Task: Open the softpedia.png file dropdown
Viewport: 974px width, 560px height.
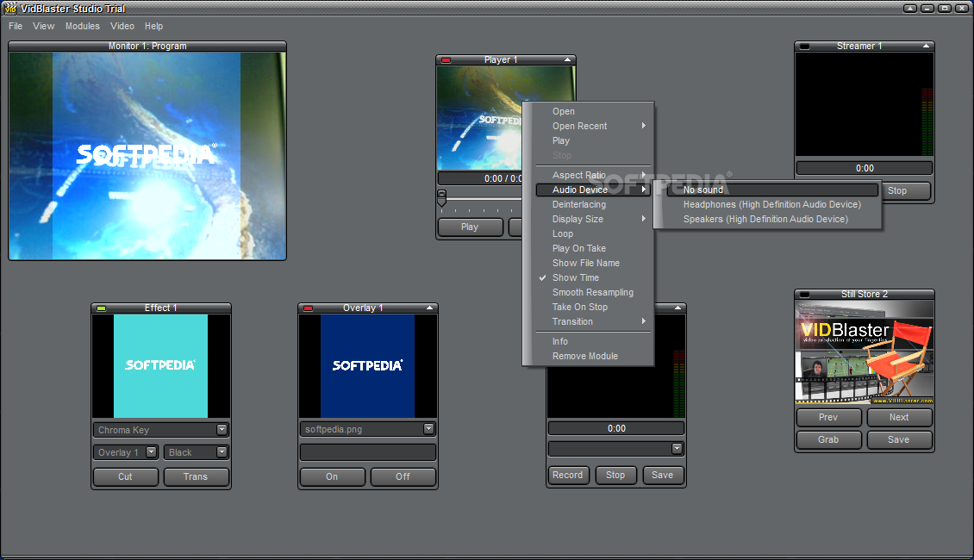Action: pos(428,429)
